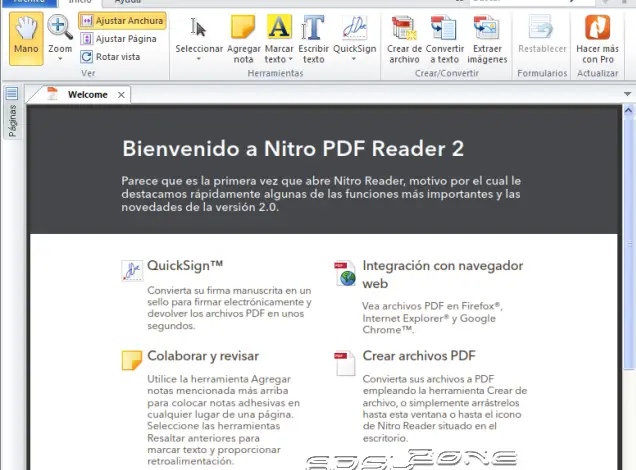The width and height of the screenshot is (636, 470).
Task: Toggle Ajustar Página fit page
Action: pyautogui.click(x=118, y=39)
